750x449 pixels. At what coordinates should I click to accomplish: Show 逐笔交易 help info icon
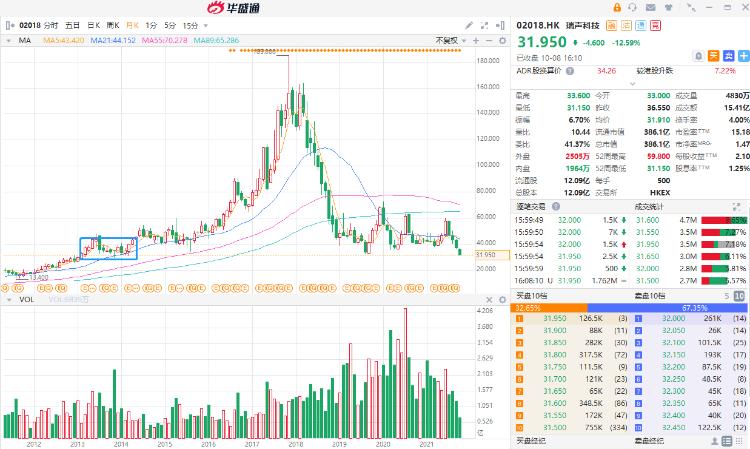tap(556, 207)
